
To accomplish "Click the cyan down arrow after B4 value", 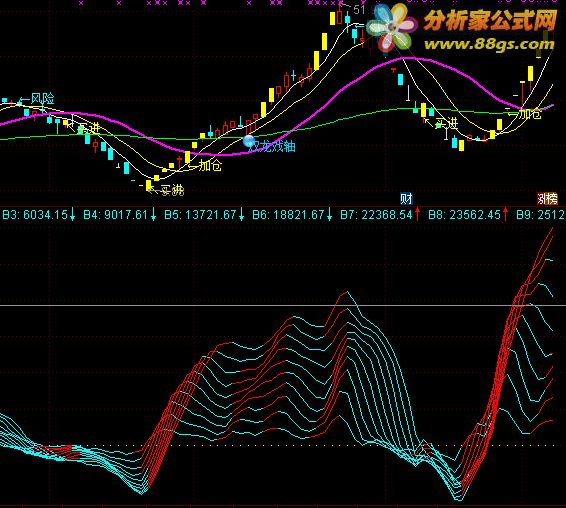I will (x=153, y=214).
